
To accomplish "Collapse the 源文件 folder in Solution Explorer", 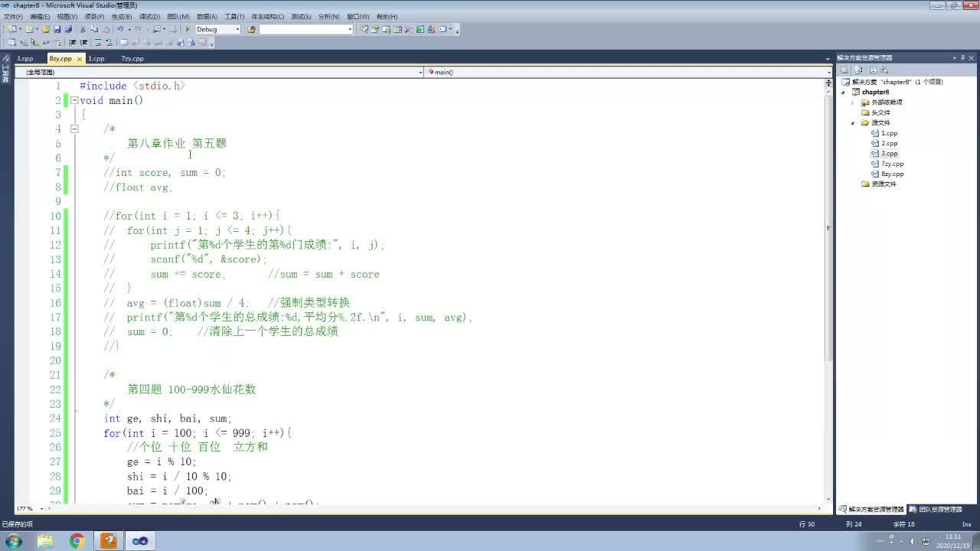I will (853, 123).
